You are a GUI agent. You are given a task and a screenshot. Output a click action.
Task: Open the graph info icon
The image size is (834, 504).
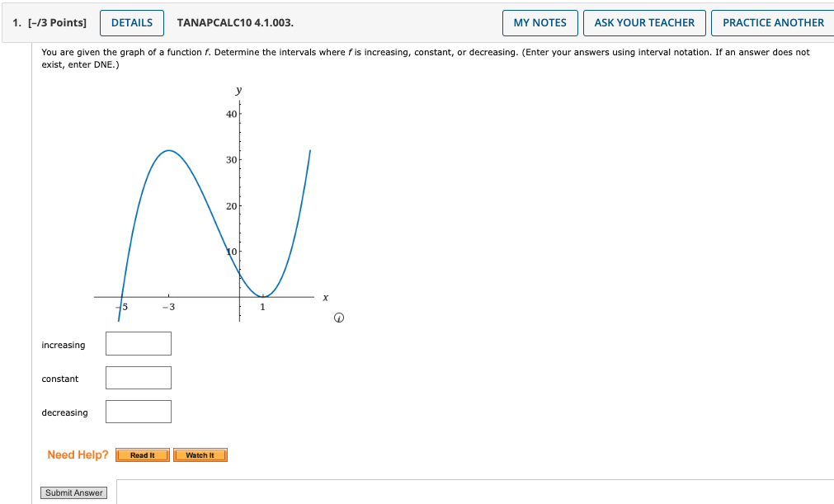tap(337, 317)
